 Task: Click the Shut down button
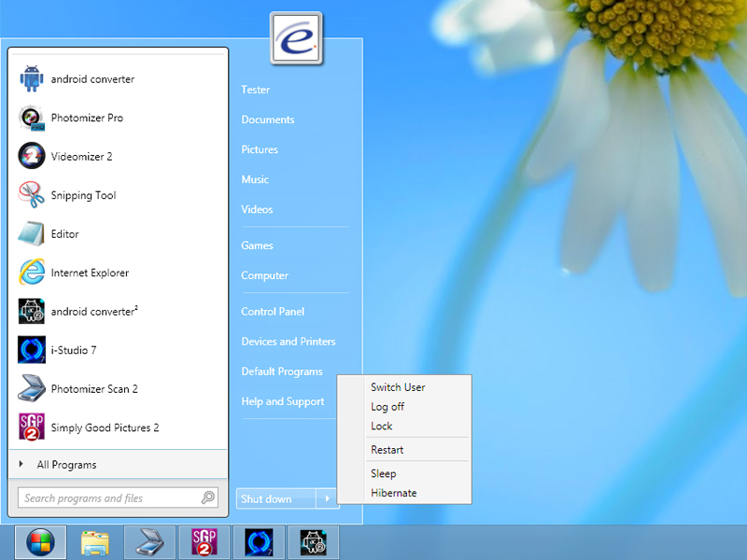point(275,498)
